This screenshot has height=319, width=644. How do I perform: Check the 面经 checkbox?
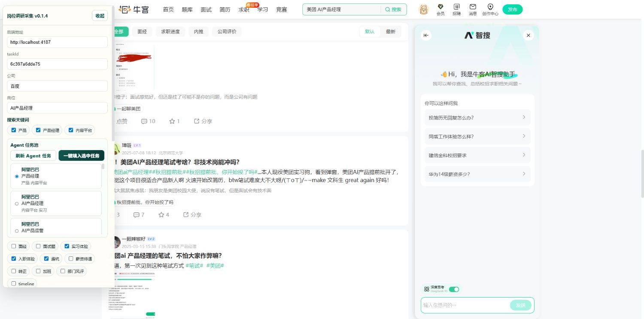pos(14,247)
